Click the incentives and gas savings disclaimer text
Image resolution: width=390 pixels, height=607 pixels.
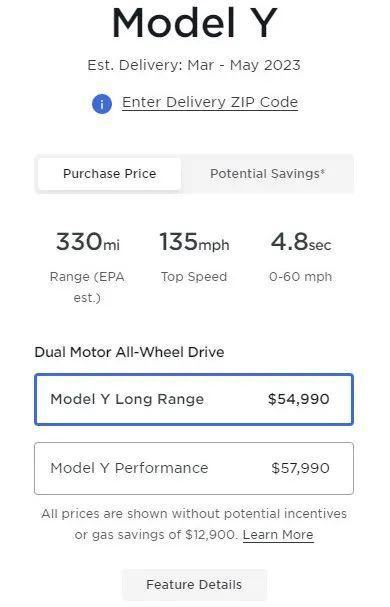tap(194, 524)
